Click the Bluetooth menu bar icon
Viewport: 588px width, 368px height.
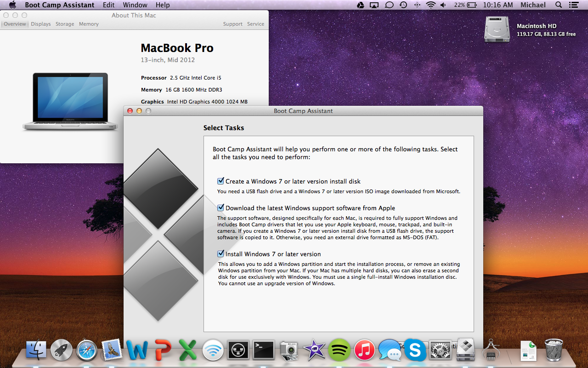[x=417, y=5]
